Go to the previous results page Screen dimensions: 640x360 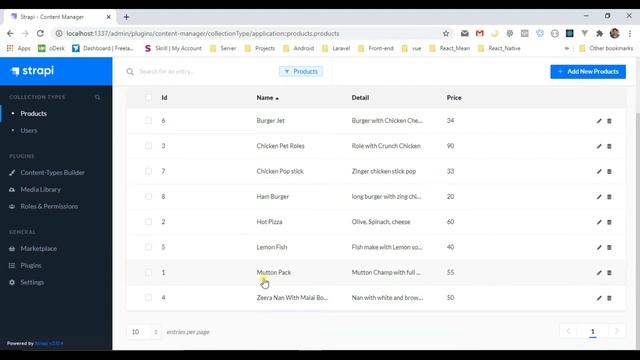(568, 331)
